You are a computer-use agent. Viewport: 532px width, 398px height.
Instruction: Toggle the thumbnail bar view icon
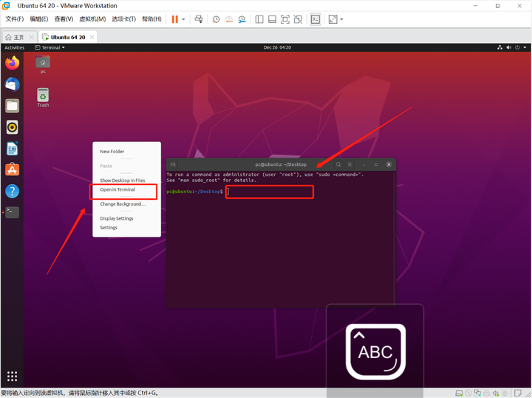[x=272, y=19]
